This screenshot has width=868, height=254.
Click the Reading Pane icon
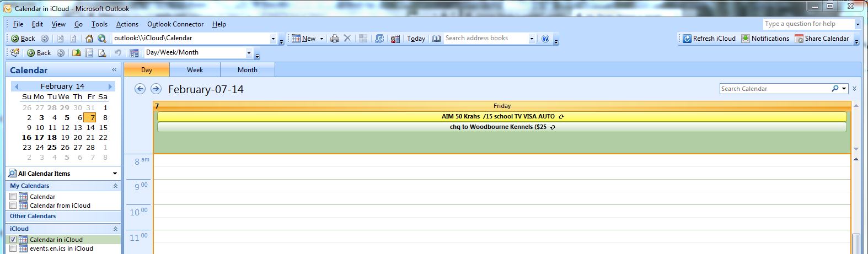(89, 53)
